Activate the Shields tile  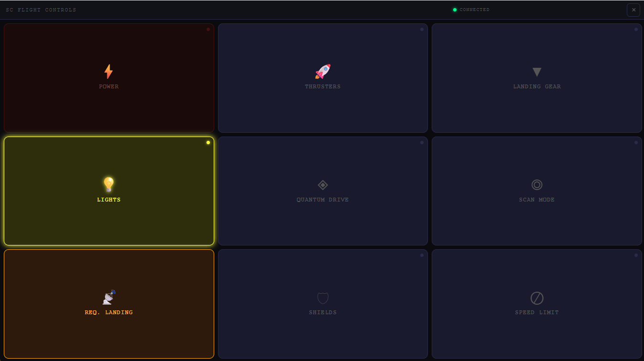(x=323, y=304)
